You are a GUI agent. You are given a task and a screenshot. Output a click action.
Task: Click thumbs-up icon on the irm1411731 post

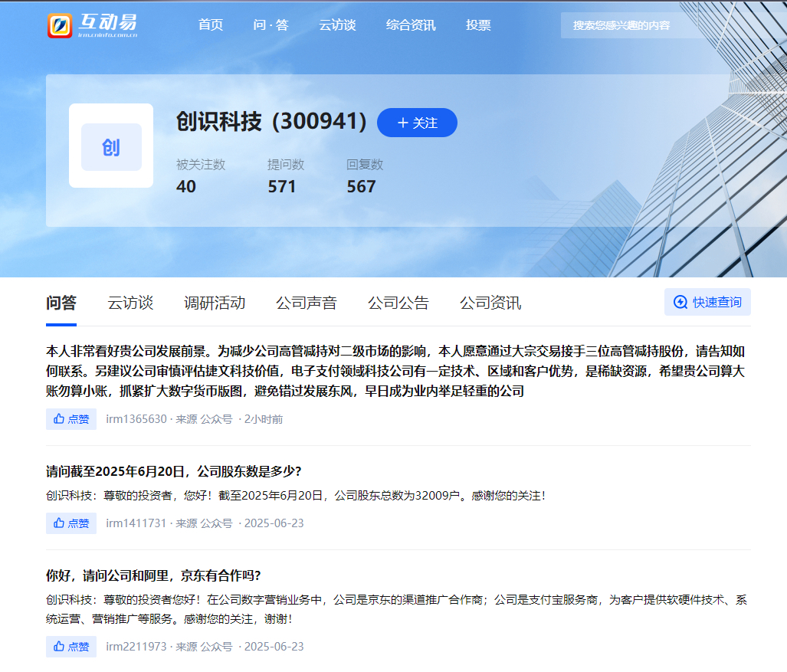pyautogui.click(x=59, y=523)
